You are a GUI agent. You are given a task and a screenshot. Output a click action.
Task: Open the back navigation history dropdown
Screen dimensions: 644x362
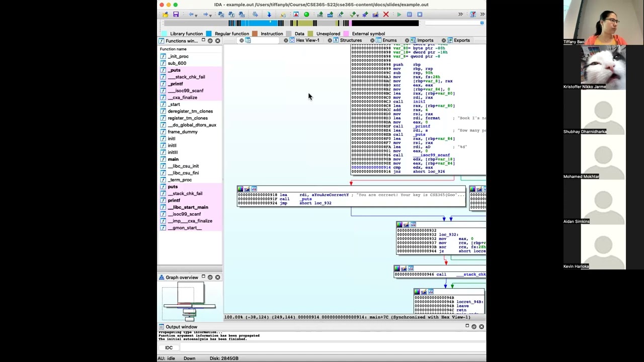pos(197,15)
